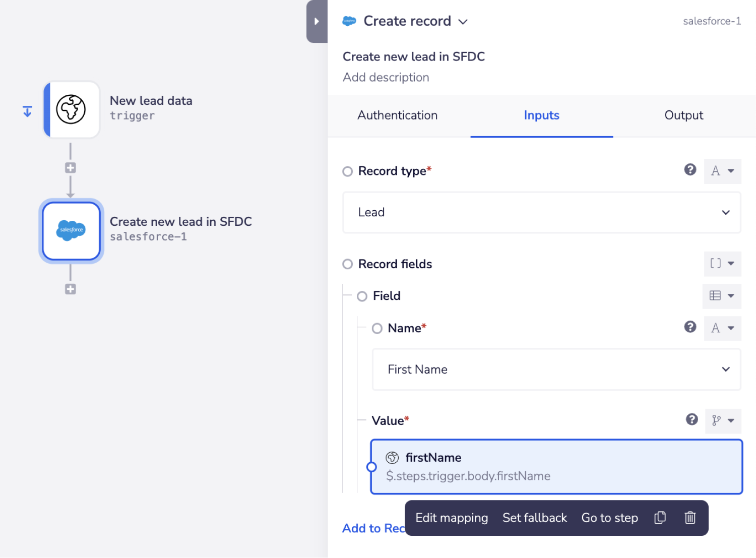
Task: Click Edit mapping button
Action: pyautogui.click(x=452, y=518)
